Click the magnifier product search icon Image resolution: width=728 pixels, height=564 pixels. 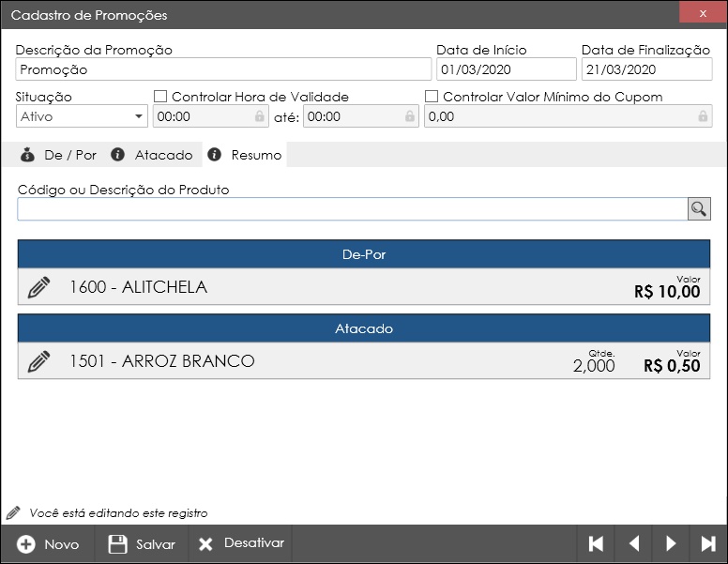(x=699, y=208)
